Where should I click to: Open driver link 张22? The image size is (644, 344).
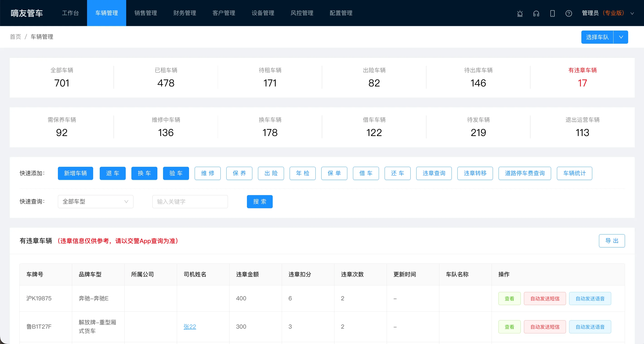[189, 327]
